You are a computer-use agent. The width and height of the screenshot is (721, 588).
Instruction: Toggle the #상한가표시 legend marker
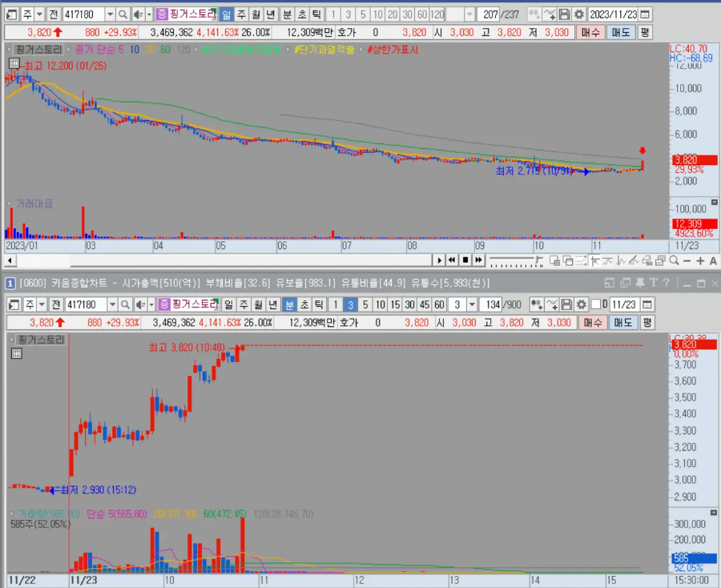click(x=361, y=50)
